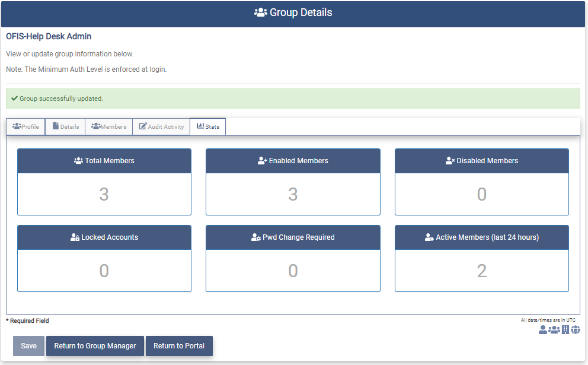Select the Stats tab
The image size is (588, 365).
208,126
